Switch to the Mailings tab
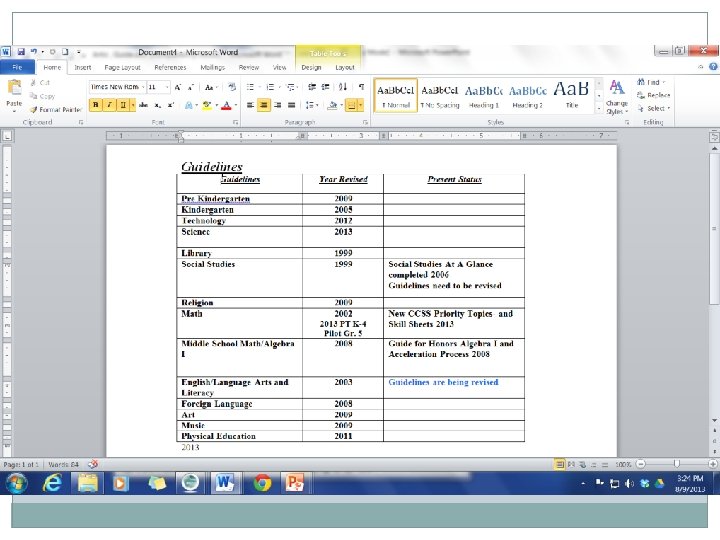 point(213,67)
